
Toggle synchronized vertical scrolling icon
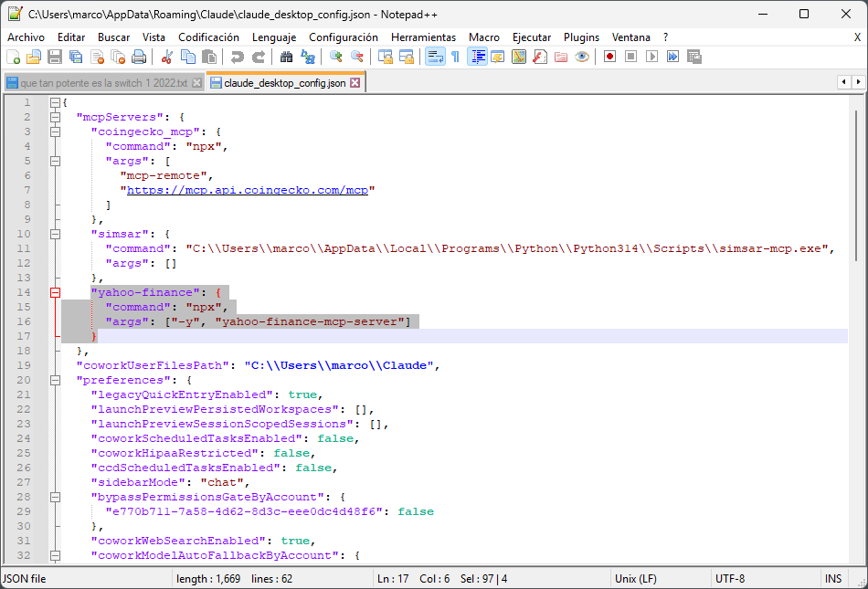tap(386, 57)
